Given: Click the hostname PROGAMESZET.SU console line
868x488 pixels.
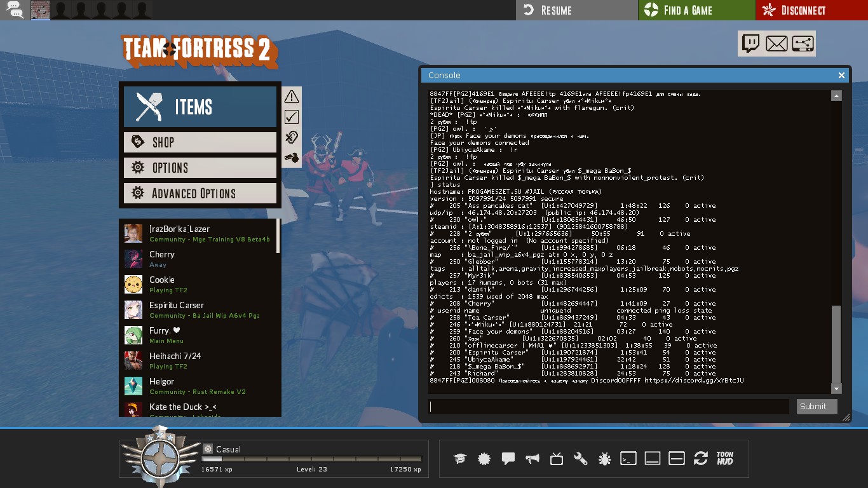Looking at the screenshot, I should pos(515,192).
